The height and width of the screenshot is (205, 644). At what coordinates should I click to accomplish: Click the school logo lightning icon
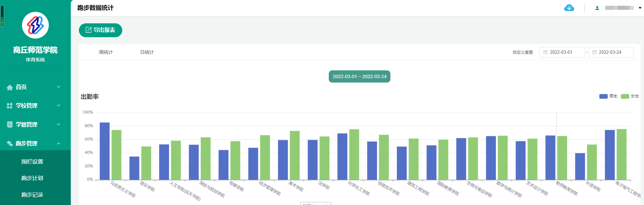(x=35, y=25)
